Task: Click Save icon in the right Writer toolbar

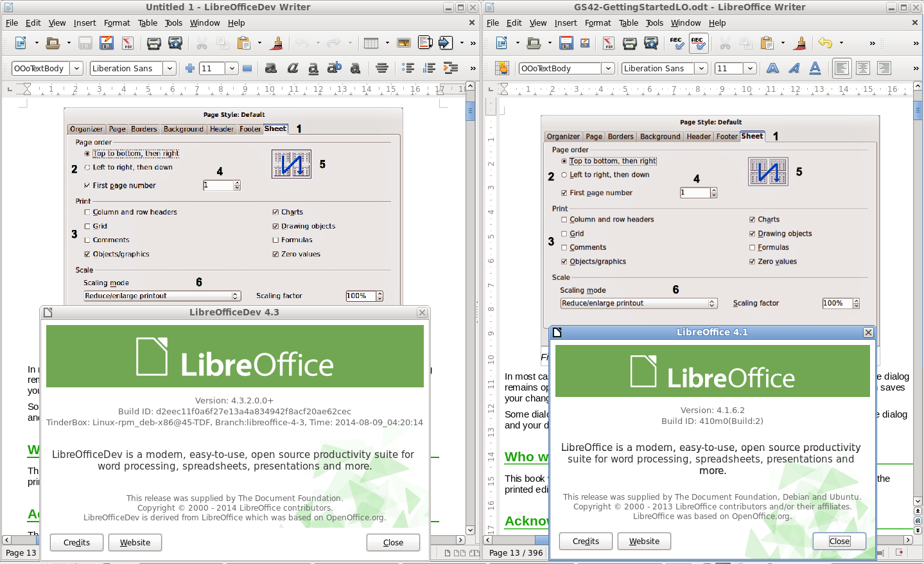Action: 566,43
